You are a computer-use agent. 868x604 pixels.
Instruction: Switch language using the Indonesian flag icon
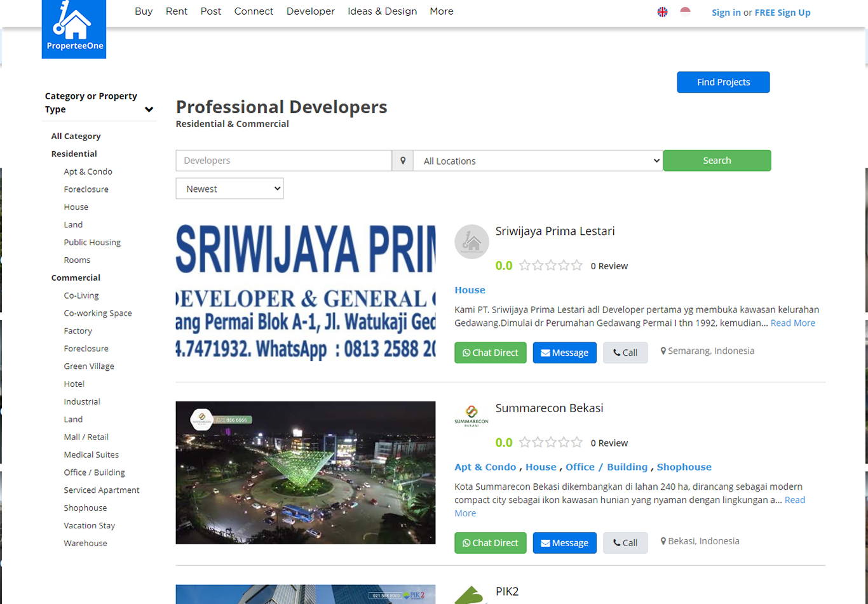click(685, 11)
